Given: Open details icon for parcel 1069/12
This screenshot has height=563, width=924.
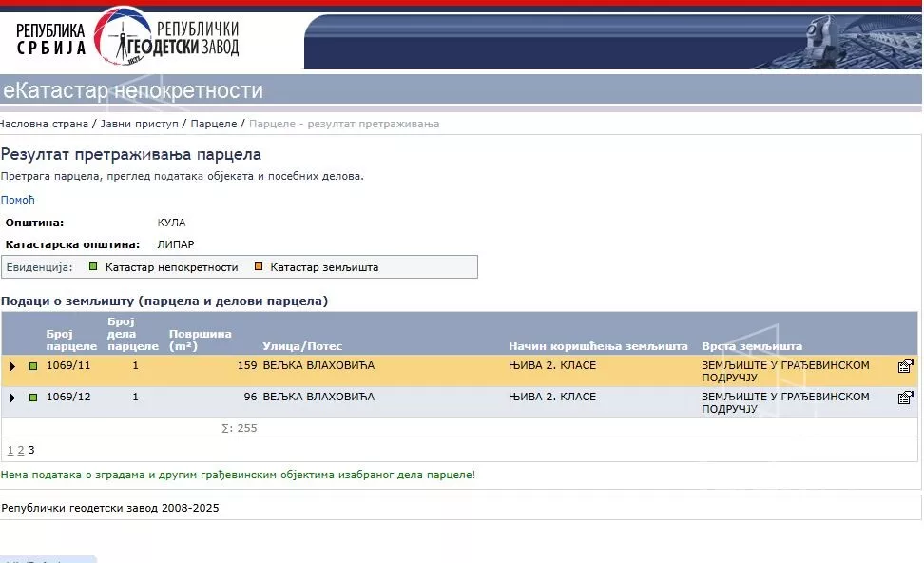Looking at the screenshot, I should coord(905,398).
